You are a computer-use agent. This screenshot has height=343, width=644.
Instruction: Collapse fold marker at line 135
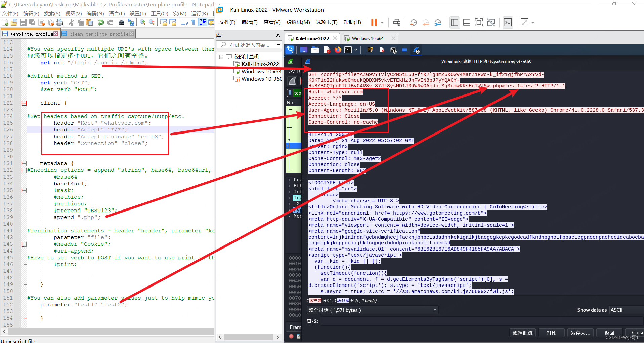pyautogui.click(x=24, y=190)
